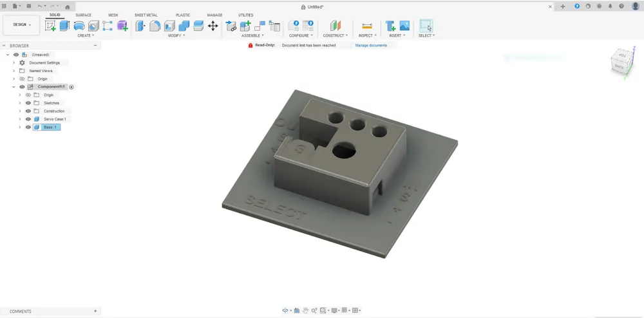644x318 pixels.
Task: Click the Insert Derive icon
Action: (x=390, y=26)
